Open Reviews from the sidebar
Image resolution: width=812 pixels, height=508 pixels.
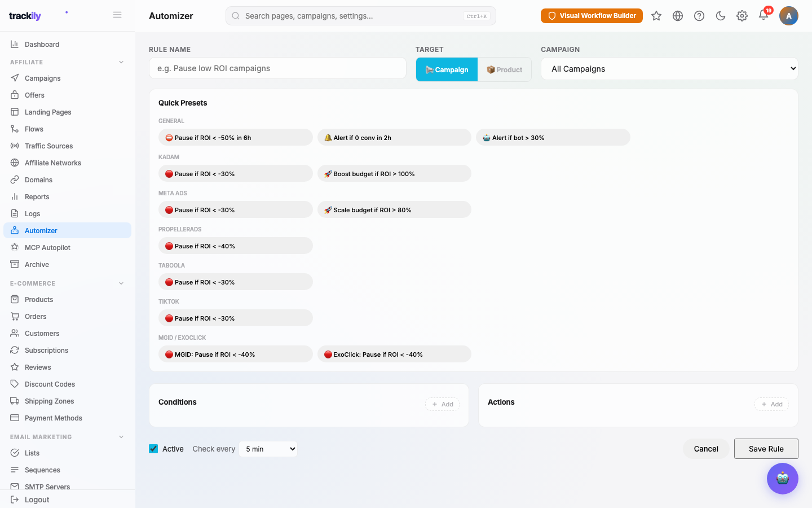[x=67, y=367]
